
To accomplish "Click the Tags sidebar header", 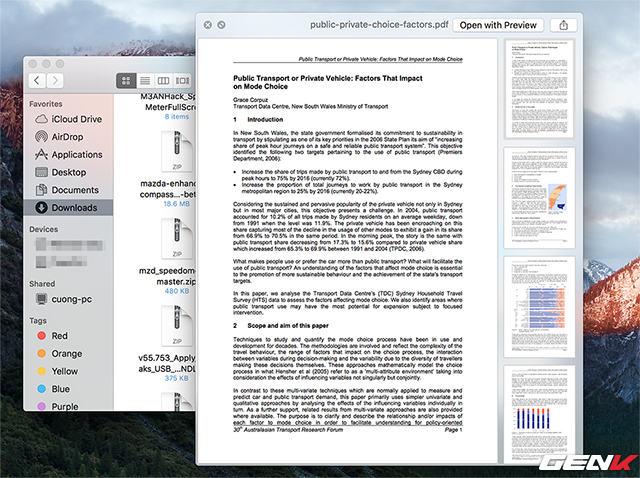I will pos(38,321).
